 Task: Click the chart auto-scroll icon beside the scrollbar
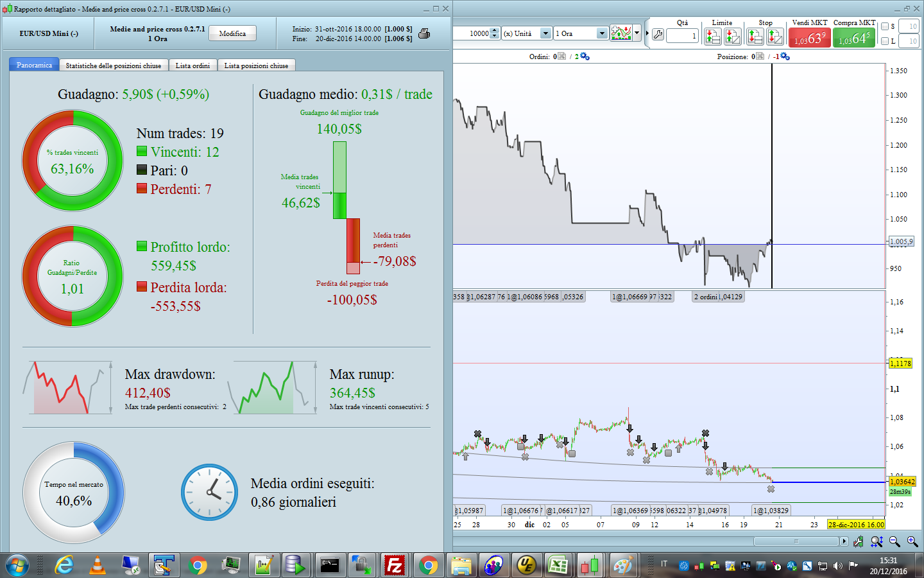(x=859, y=541)
